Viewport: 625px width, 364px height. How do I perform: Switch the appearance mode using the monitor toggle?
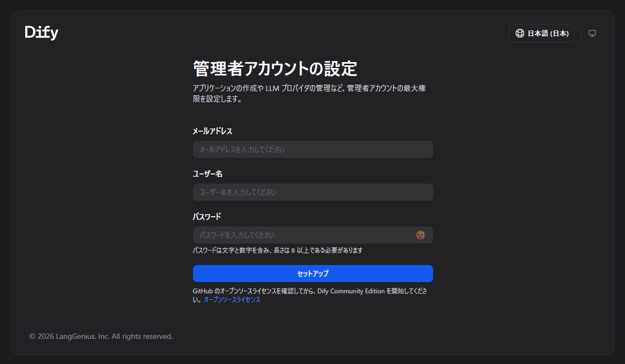coord(592,33)
